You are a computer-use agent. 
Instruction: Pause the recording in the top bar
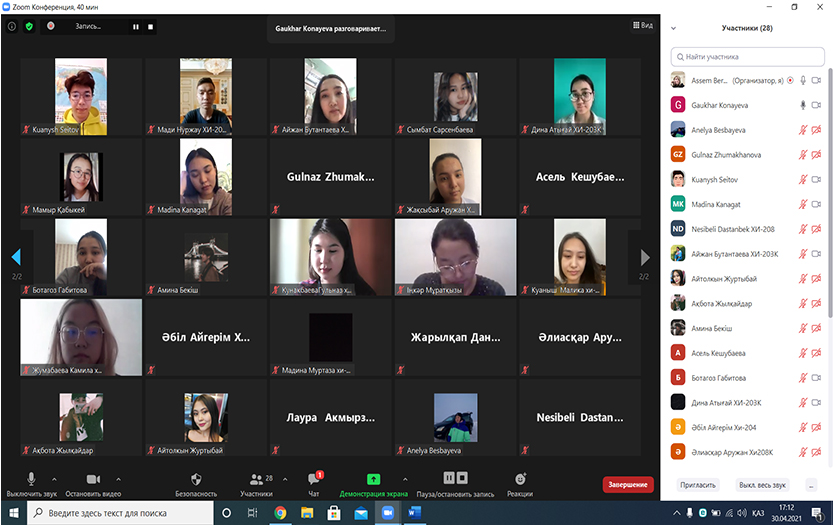136,27
